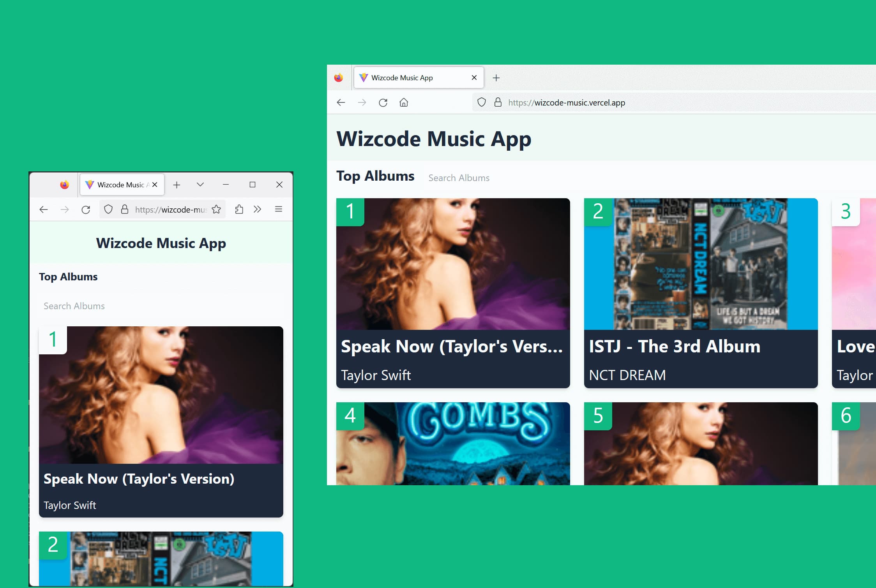Reload the Wizcode Music App page

pos(383,102)
